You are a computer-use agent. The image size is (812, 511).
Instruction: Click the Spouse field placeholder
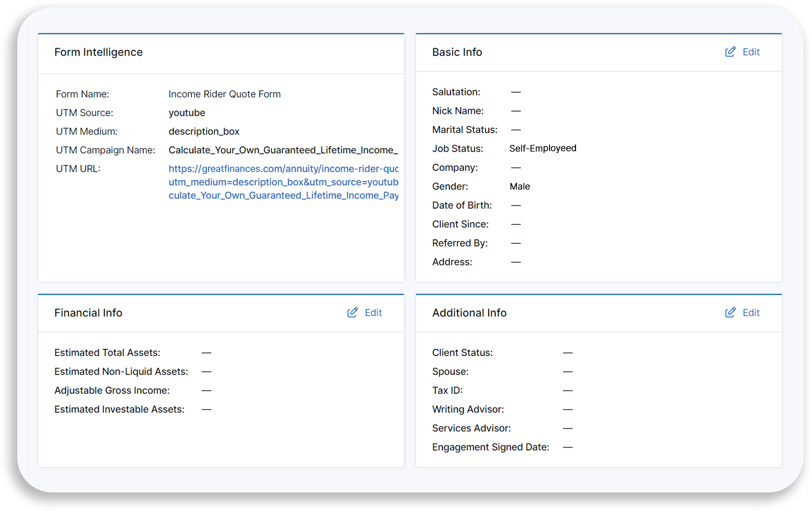pyautogui.click(x=568, y=371)
